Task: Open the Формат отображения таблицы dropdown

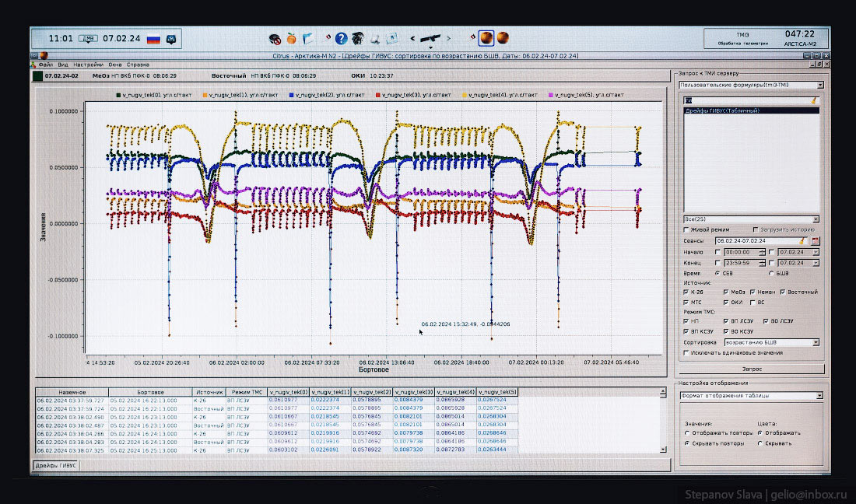Action: [819, 396]
